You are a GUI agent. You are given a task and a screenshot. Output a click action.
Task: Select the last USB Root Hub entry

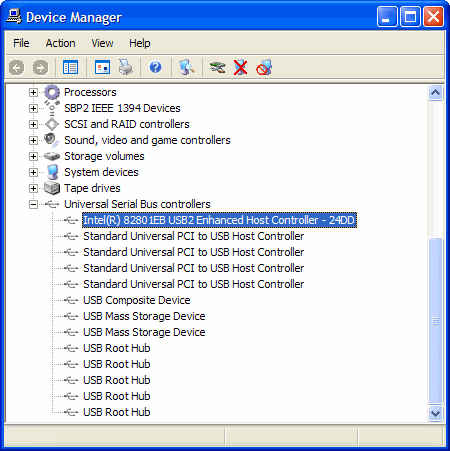click(117, 412)
